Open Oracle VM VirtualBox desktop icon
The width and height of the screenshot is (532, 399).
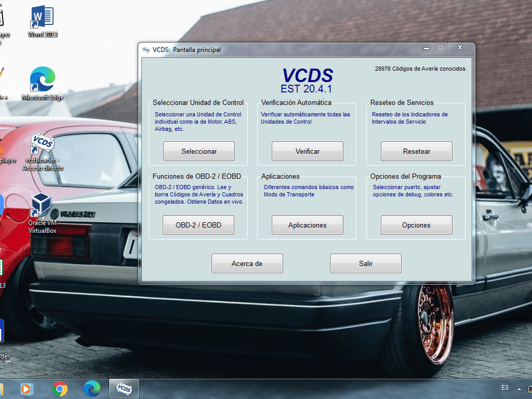point(42,214)
